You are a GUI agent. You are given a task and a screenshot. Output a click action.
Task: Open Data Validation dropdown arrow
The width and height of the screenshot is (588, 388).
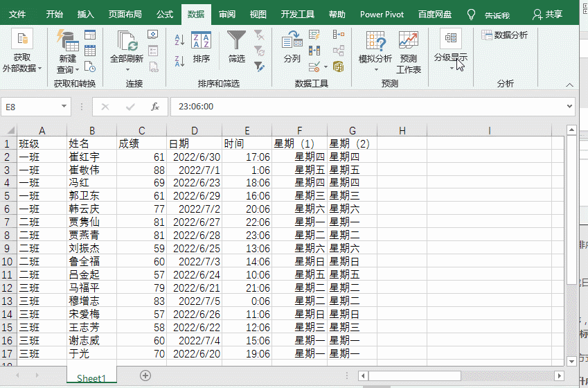pyautogui.click(x=326, y=67)
